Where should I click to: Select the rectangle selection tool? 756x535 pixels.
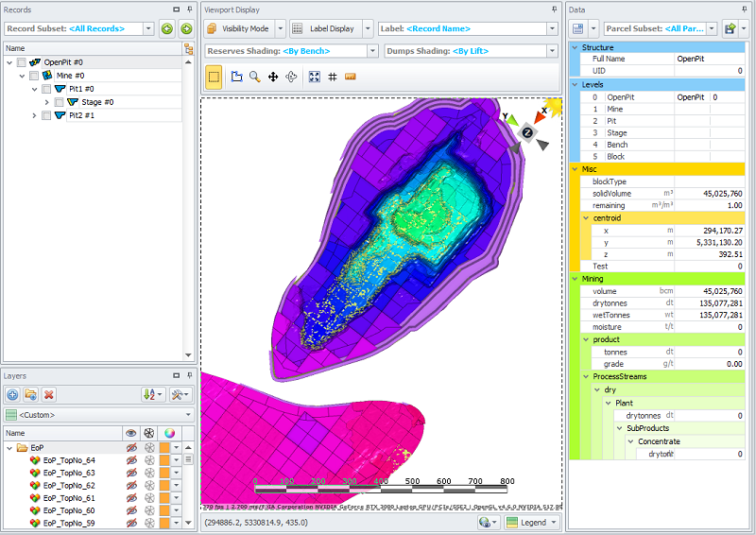click(x=214, y=76)
